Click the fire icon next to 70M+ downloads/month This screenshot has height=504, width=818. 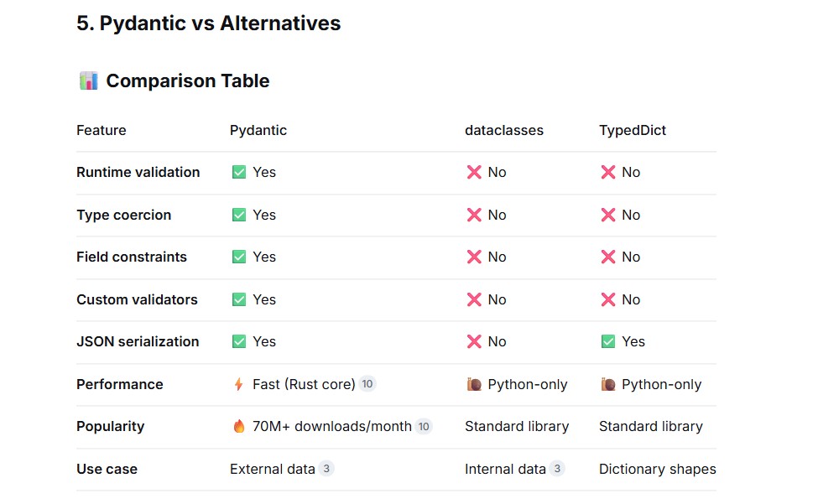point(239,426)
